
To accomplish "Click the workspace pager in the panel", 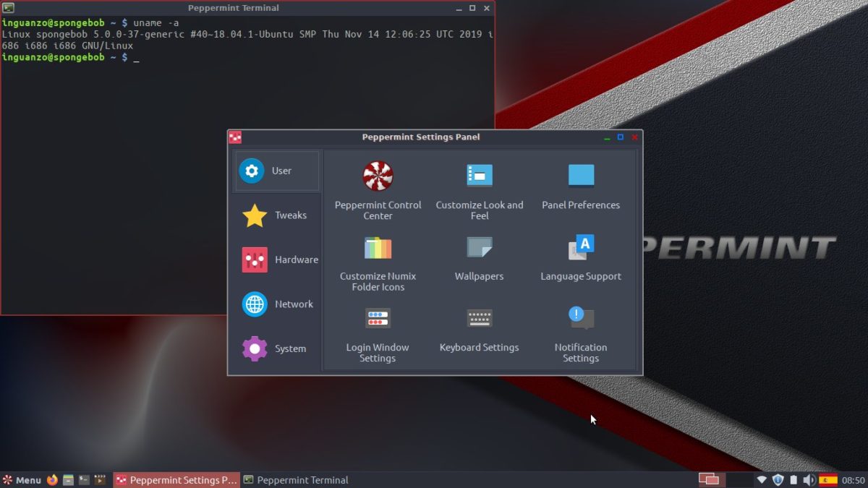I will 710,479.
